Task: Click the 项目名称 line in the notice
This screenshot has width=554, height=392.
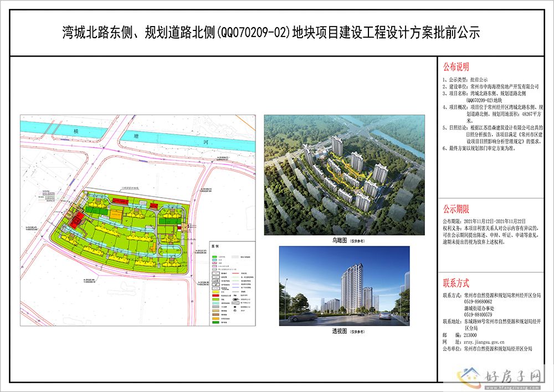Action: (484, 97)
